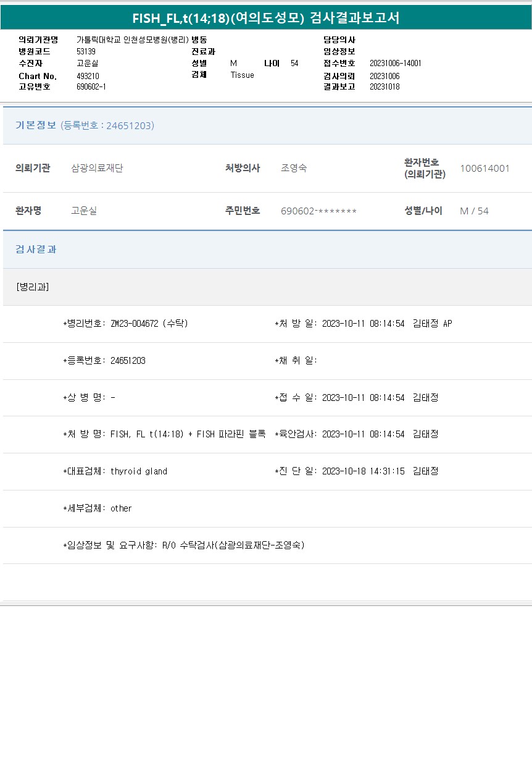Click the report title FISH_FL,t(14;18)(여의도성모) 검사결과보고서
The height and width of the screenshot is (766, 532).
click(x=266, y=18)
